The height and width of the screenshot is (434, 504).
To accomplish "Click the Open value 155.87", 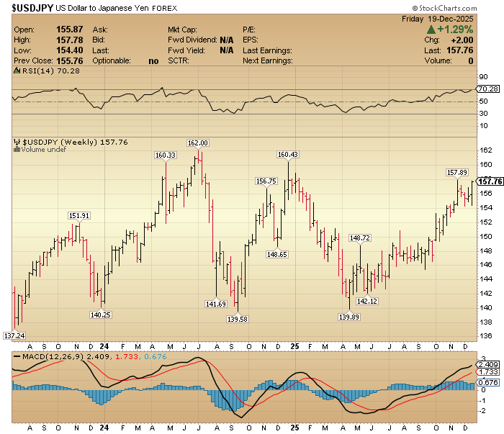I will [x=70, y=30].
